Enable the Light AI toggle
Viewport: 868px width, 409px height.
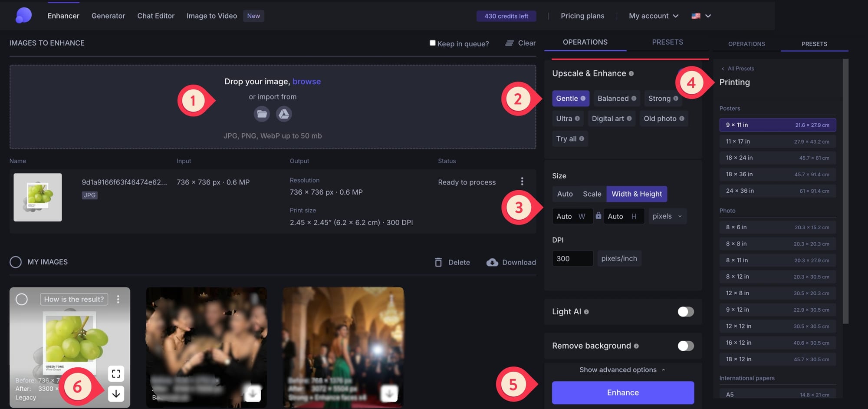685,311
